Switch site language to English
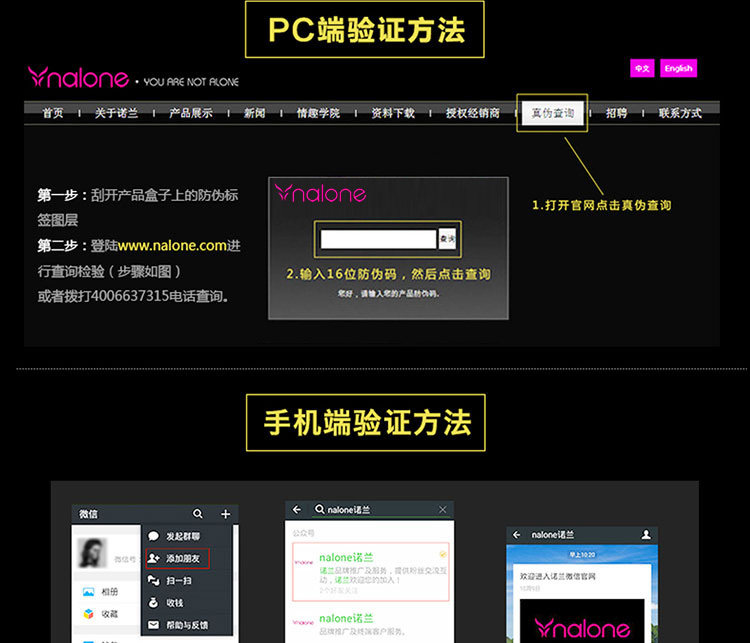Viewport: 750px width, 643px height. click(678, 68)
